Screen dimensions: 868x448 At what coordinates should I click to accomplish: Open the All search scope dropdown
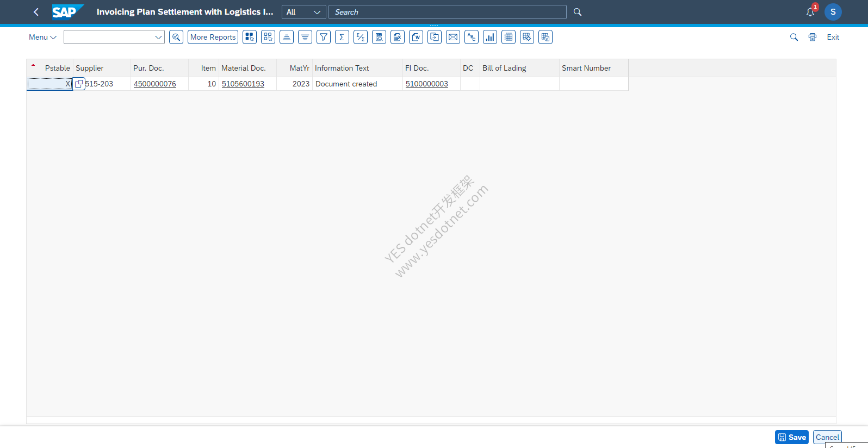click(x=304, y=12)
